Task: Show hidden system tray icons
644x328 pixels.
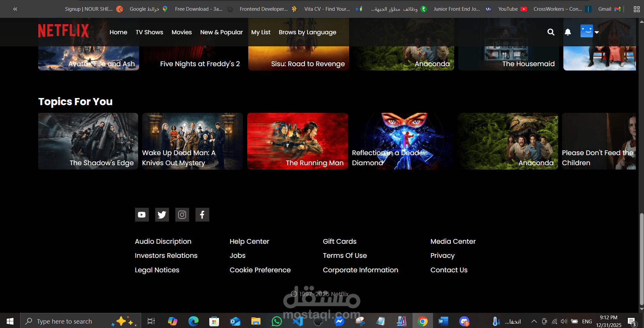Action: click(x=534, y=321)
